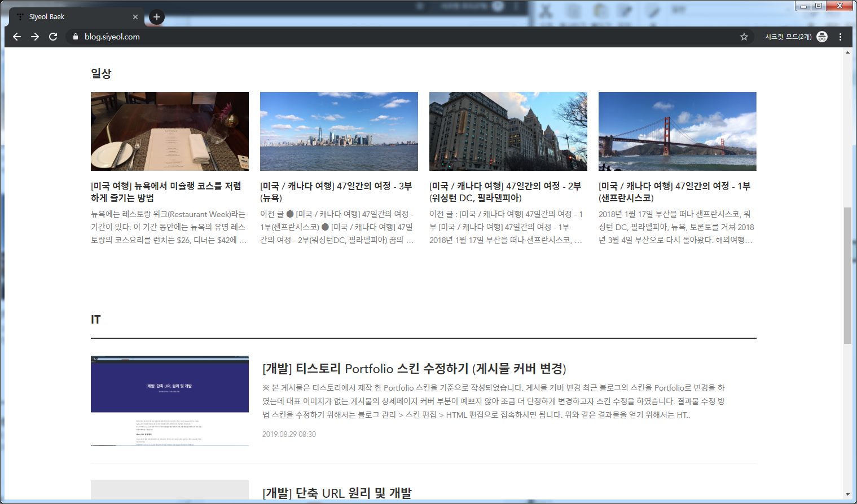The image size is (857, 504).
Task: Open the Golden Gate Bridge thumbnail
Action: [x=678, y=131]
